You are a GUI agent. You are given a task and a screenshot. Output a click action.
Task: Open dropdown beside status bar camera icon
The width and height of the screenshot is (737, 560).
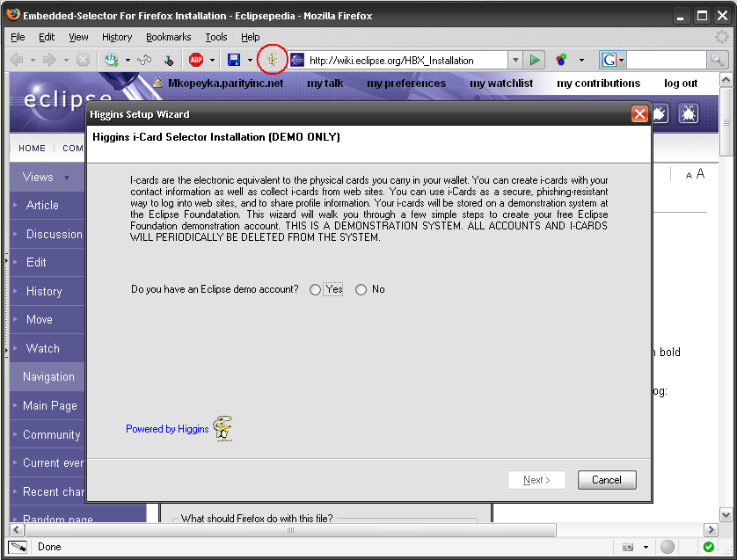click(x=646, y=547)
